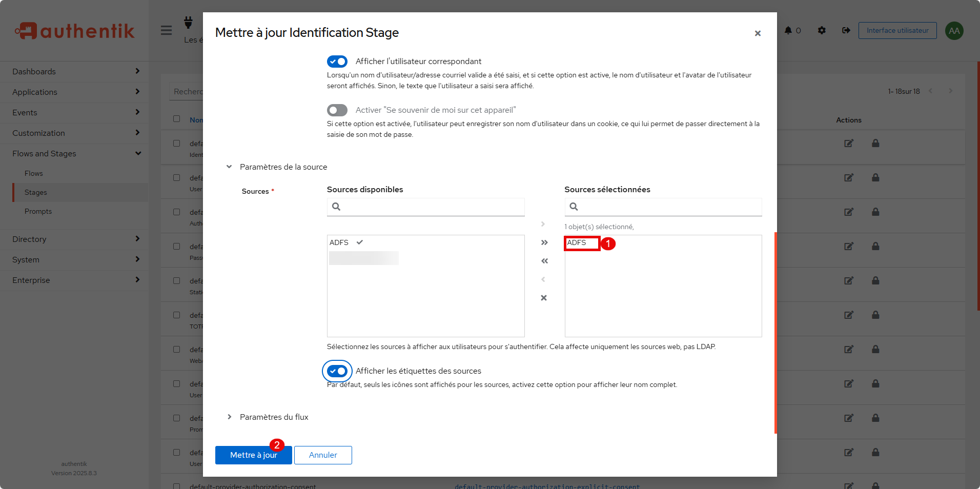Image resolution: width=980 pixels, height=489 pixels.
Task: Open the notifications bell icon
Action: (x=788, y=30)
